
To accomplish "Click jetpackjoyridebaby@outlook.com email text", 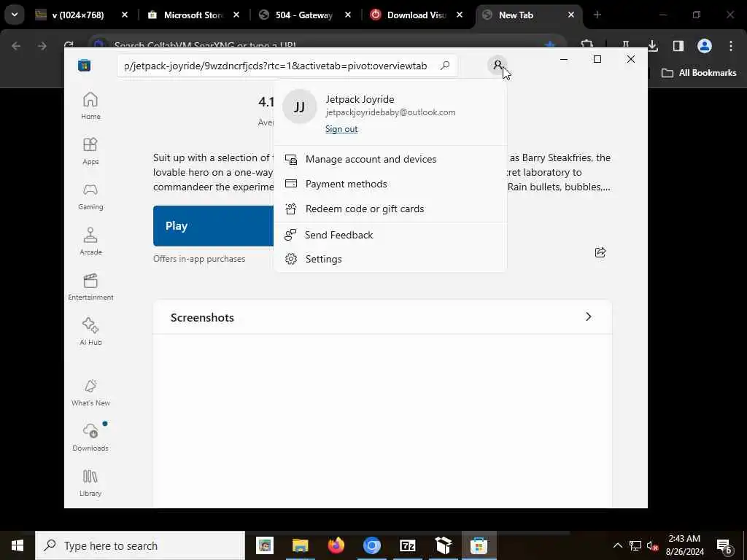I will coord(390,112).
